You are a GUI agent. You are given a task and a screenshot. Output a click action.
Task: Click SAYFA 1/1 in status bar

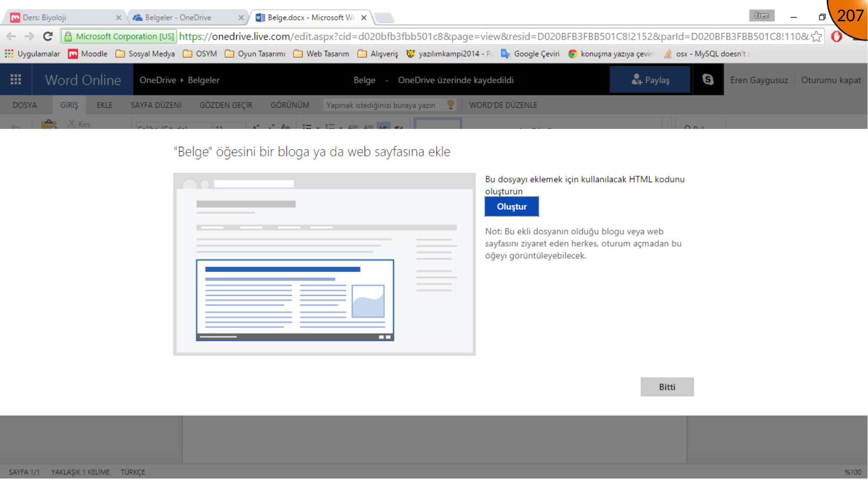[24, 472]
